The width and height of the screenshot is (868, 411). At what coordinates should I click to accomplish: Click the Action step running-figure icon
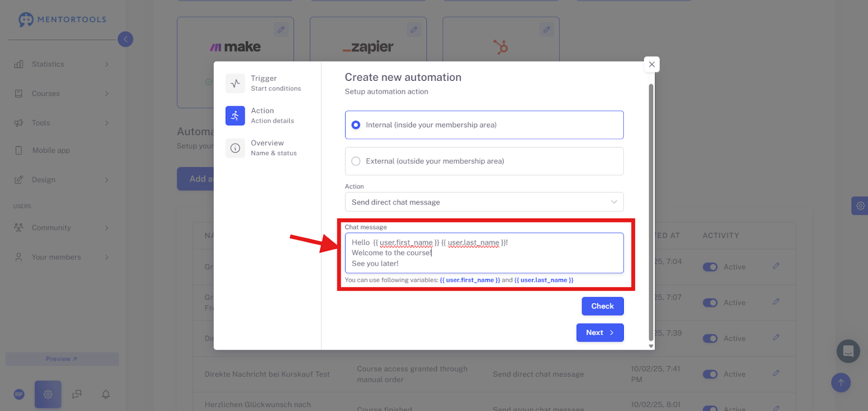(235, 115)
